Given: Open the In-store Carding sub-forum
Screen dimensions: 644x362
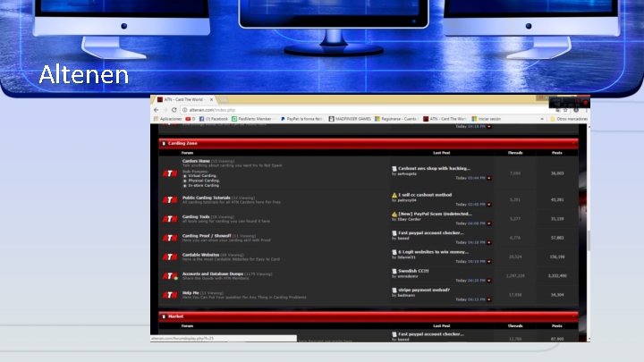Looking at the screenshot, I should 203,186.
